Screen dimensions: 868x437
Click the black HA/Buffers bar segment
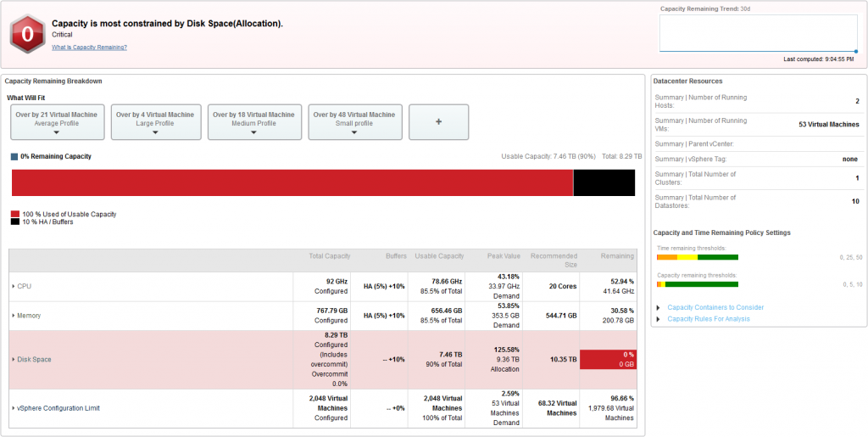[x=604, y=183]
